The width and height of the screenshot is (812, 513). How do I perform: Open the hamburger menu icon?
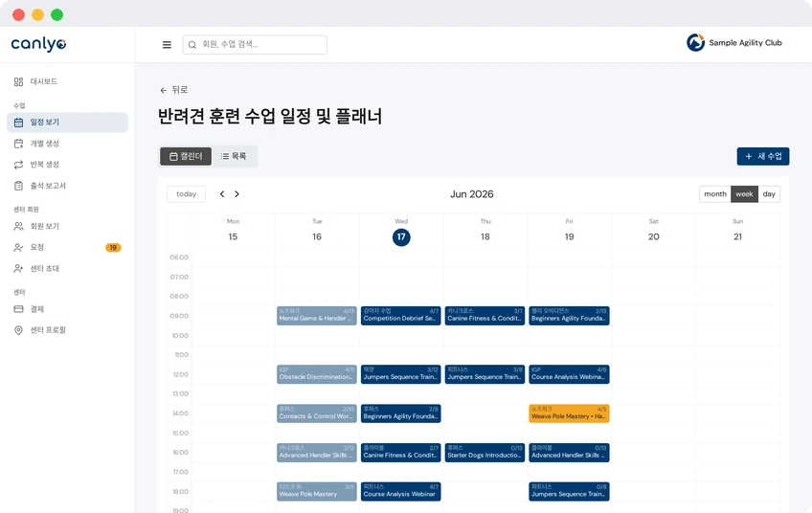167,45
